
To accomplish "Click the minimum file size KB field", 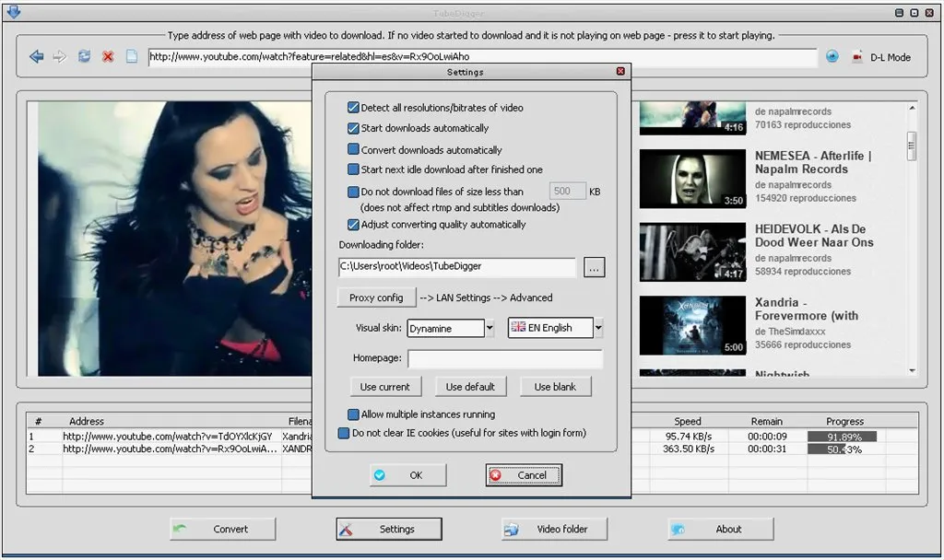I will click(567, 192).
